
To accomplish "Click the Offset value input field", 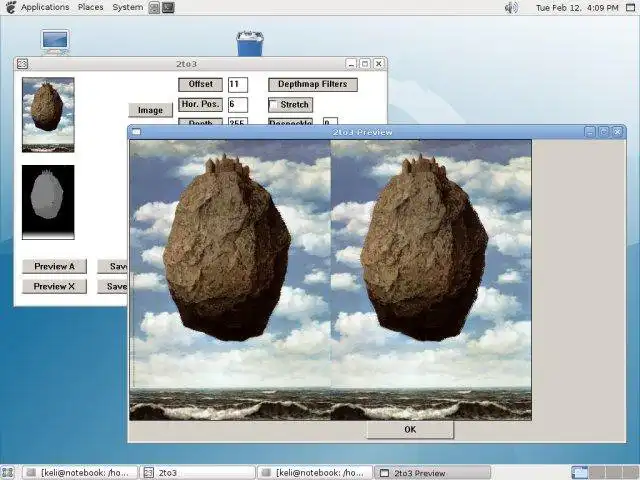I will click(237, 84).
